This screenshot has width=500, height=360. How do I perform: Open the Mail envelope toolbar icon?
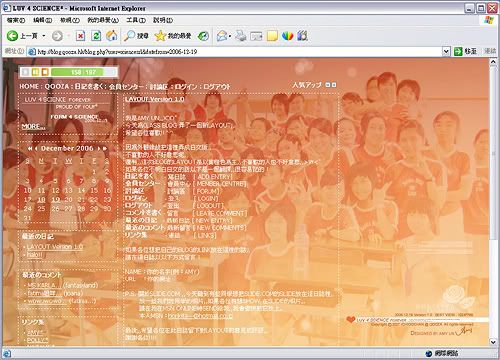222,36
